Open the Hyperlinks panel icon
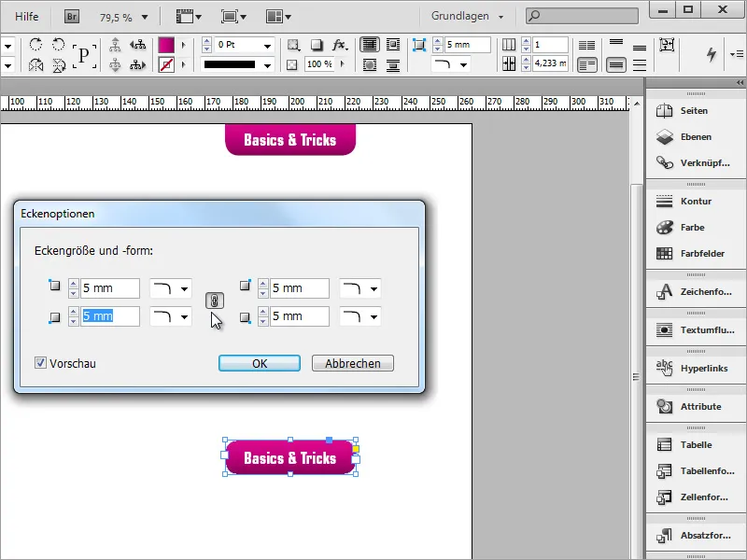Image resolution: width=747 pixels, height=560 pixels. [666, 368]
